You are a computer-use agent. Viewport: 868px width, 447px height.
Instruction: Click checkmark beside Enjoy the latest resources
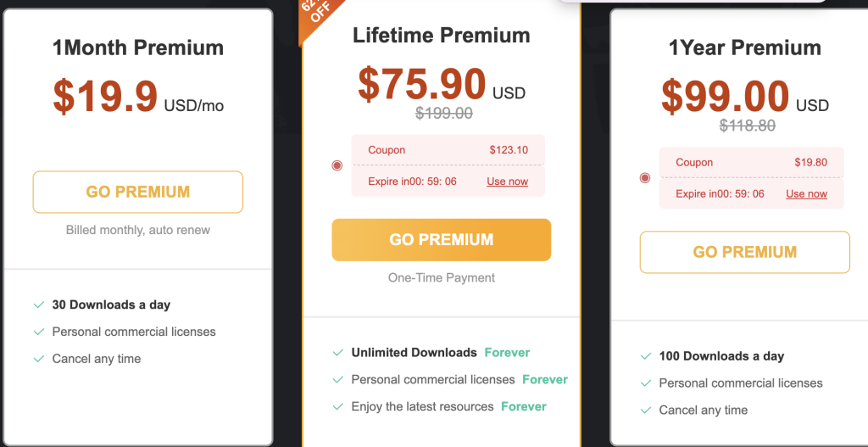coord(337,406)
